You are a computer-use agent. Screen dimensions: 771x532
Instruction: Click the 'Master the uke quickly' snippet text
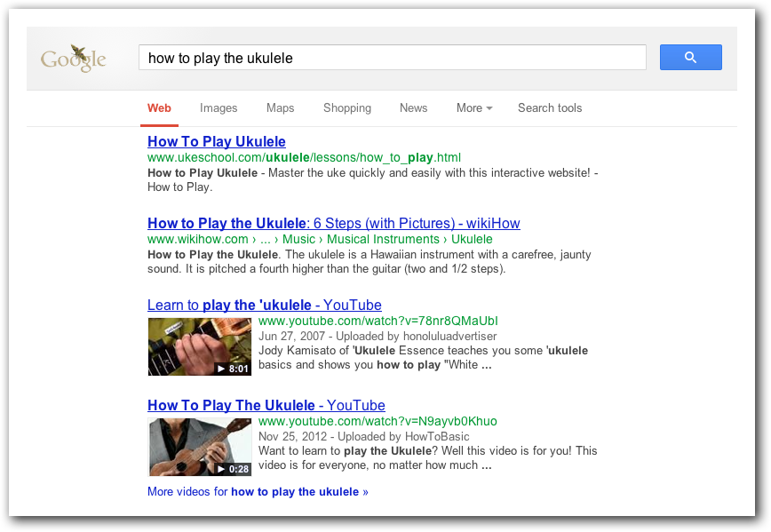[373, 180]
